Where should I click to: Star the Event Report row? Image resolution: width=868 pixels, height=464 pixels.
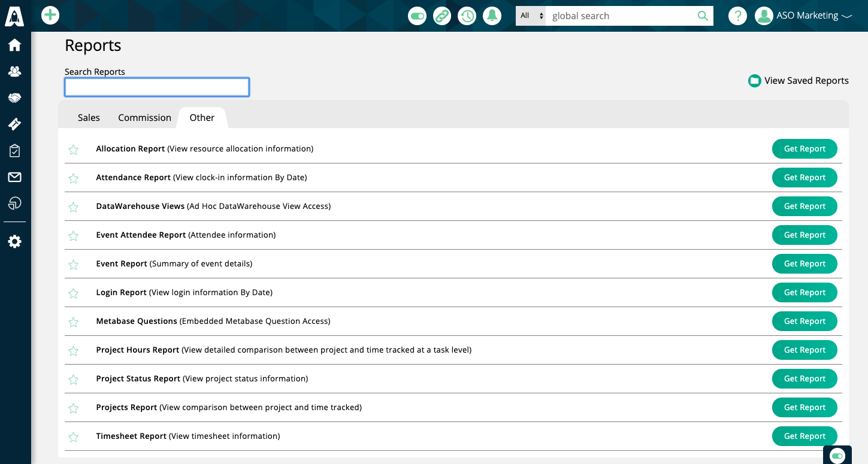pyautogui.click(x=73, y=265)
